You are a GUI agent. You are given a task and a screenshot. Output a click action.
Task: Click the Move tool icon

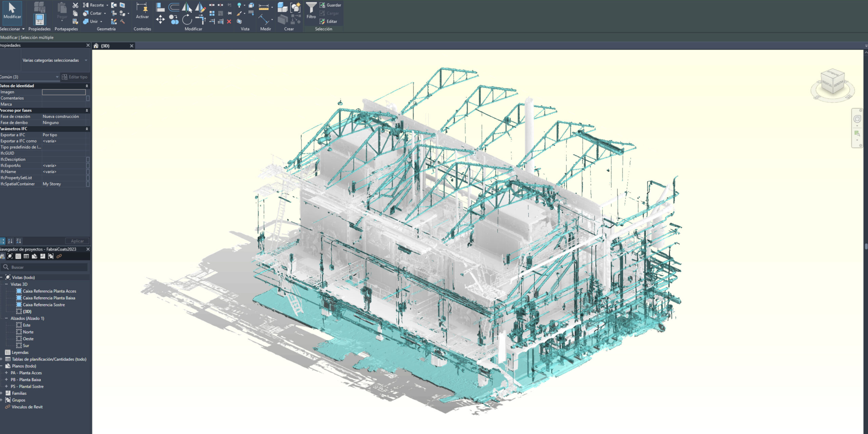point(160,20)
